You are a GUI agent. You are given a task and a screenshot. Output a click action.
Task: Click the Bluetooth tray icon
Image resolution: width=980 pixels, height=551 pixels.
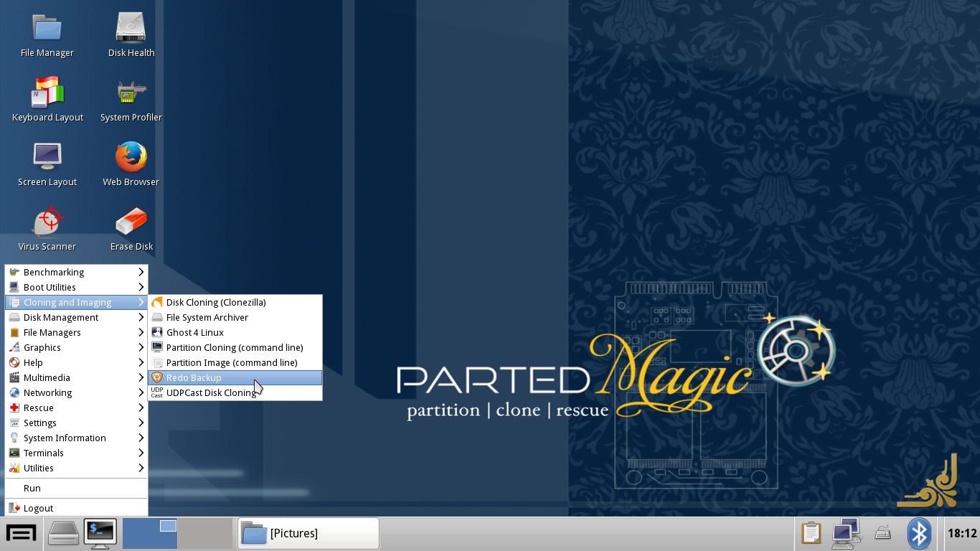pos(919,533)
